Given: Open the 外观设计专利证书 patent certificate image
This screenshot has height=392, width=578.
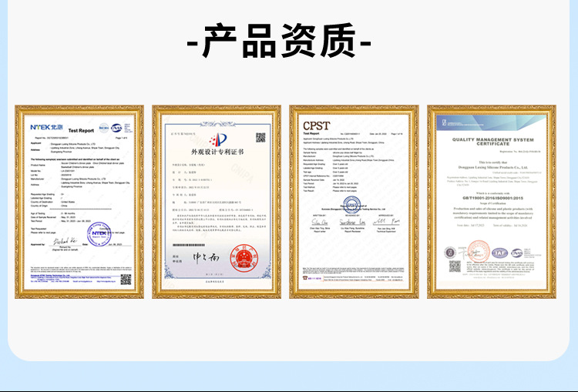Looking at the screenshot, I should coord(217,202).
